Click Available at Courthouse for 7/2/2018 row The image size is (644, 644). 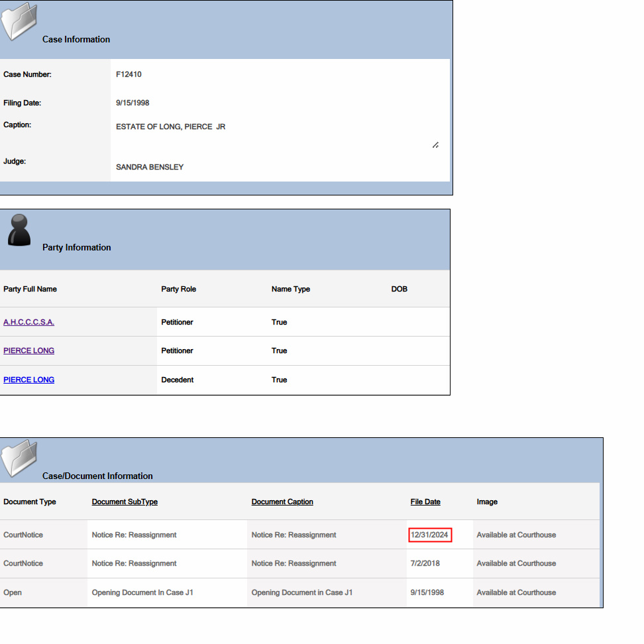pyautogui.click(x=516, y=563)
